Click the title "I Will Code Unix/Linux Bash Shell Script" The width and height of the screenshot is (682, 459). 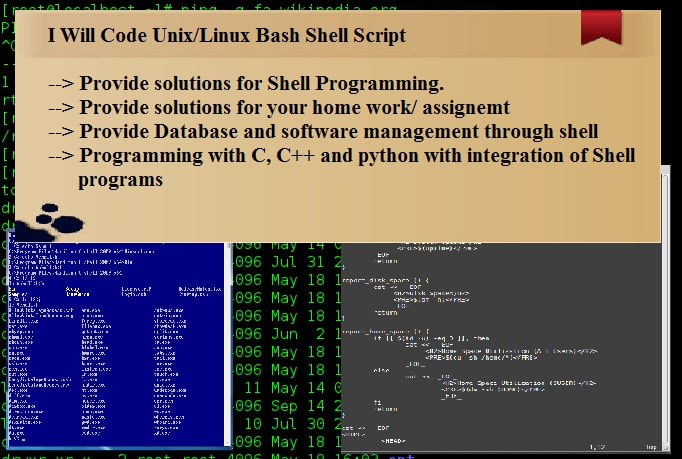(227, 35)
